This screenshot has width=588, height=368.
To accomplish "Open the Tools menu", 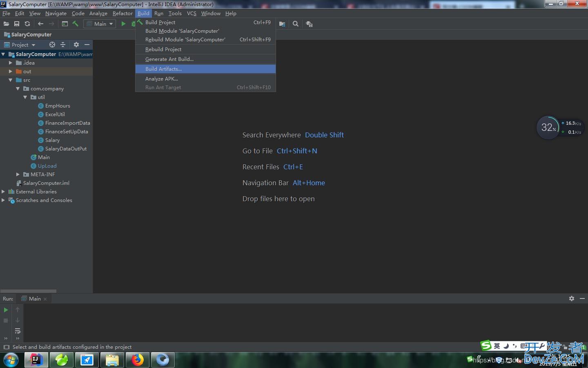I will pyautogui.click(x=175, y=13).
